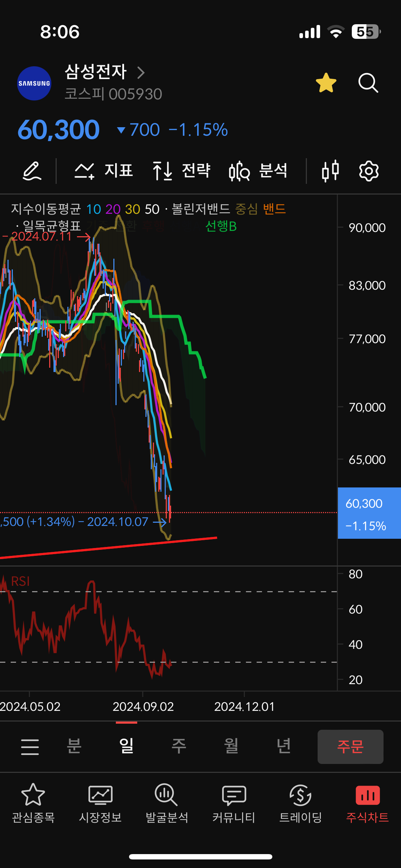
Task: Tap the Wi-Fi icon in status bar
Action: [336, 32]
